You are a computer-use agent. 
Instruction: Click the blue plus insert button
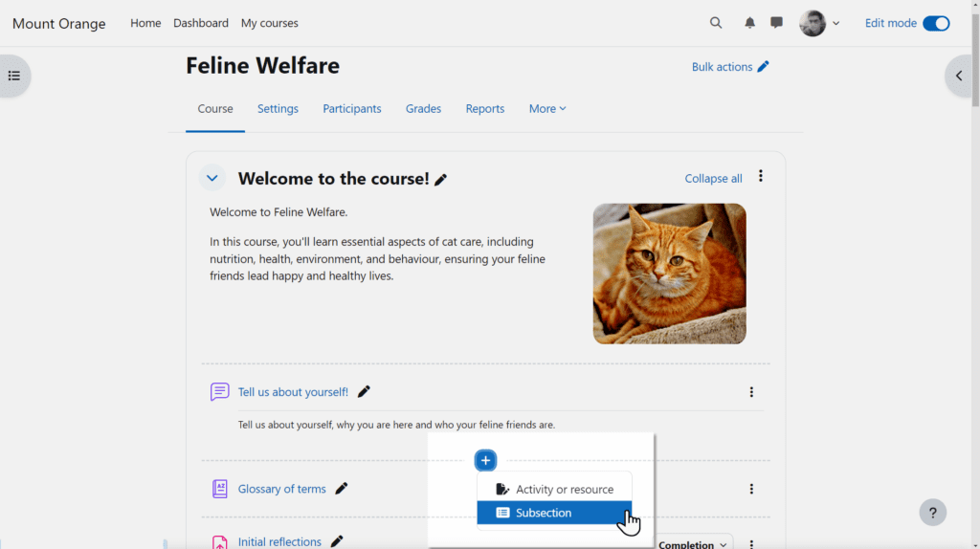coord(486,461)
